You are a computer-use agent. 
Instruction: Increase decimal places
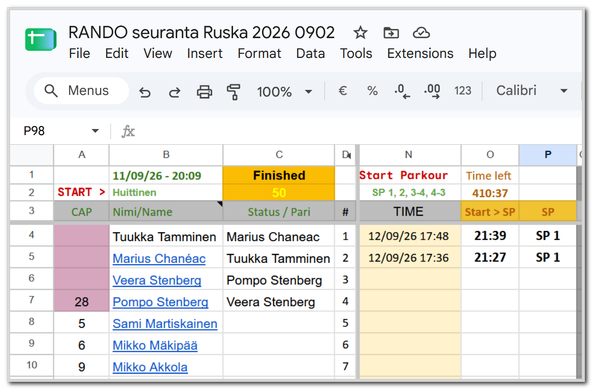[x=432, y=91]
